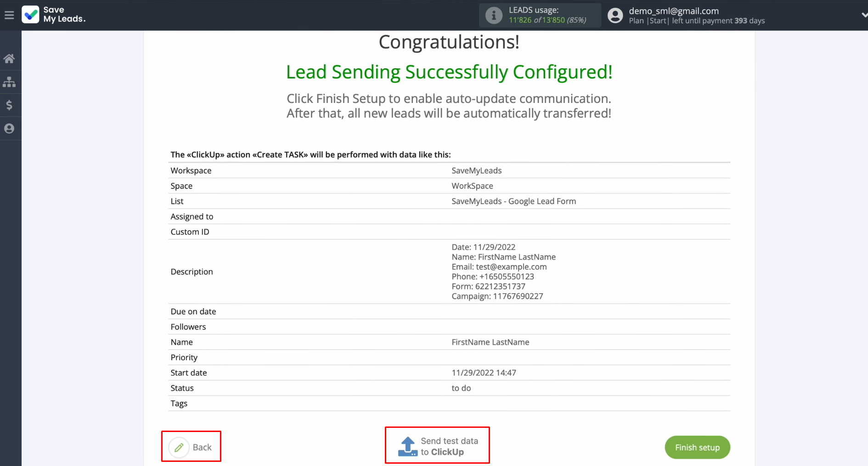Click the Due on date row label
868x466 pixels.
pos(193,311)
